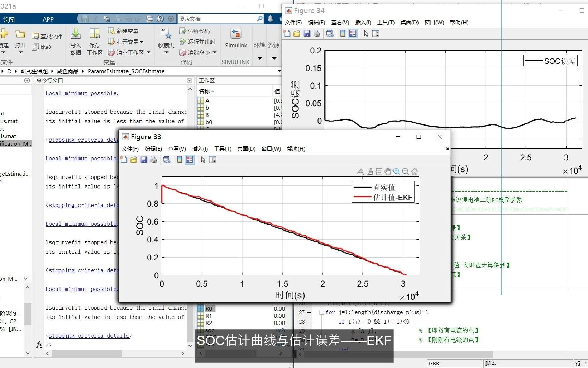Image resolution: width=588 pixels, height=368 pixels.
Task: Click Zoom In tool on Figure 33 axes
Action: point(396,171)
